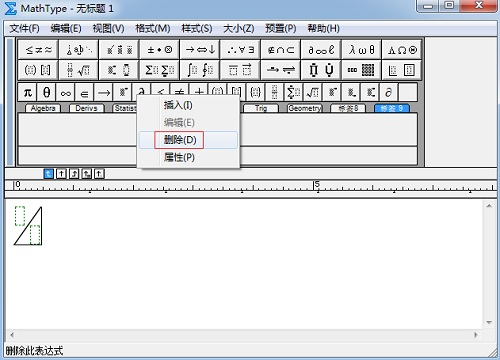Switch to the 标签 9 tab
500x360 pixels.
tap(392, 108)
